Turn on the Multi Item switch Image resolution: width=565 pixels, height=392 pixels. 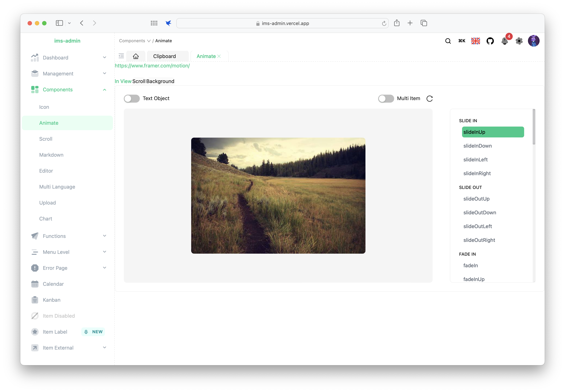[x=386, y=98]
